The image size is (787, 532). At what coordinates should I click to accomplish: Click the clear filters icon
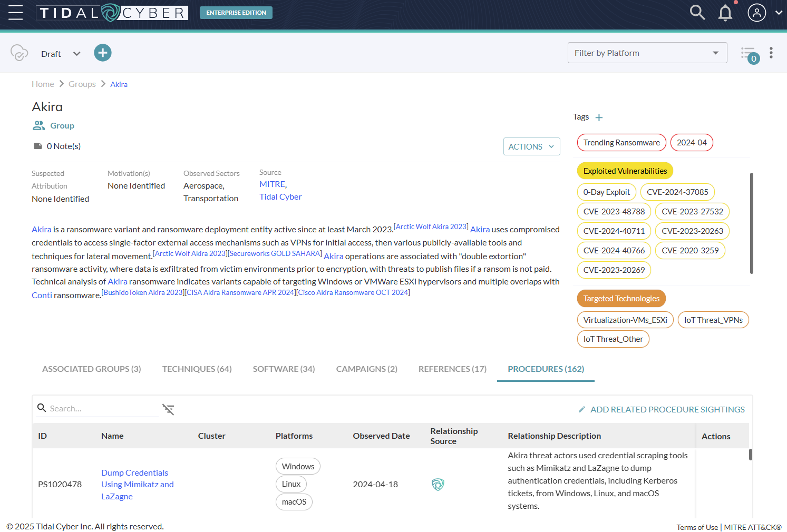(x=168, y=409)
